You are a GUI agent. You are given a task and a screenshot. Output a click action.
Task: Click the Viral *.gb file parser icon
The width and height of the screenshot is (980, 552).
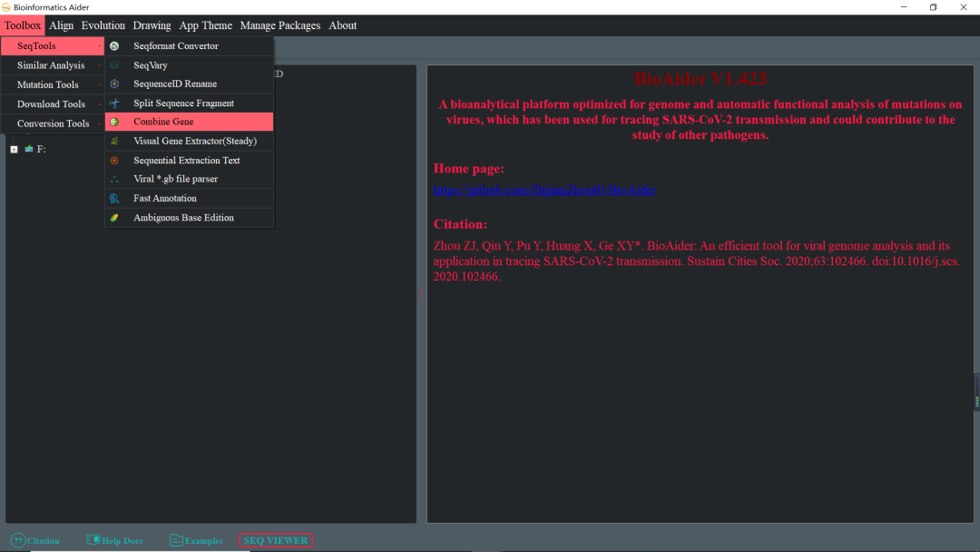pyautogui.click(x=114, y=180)
